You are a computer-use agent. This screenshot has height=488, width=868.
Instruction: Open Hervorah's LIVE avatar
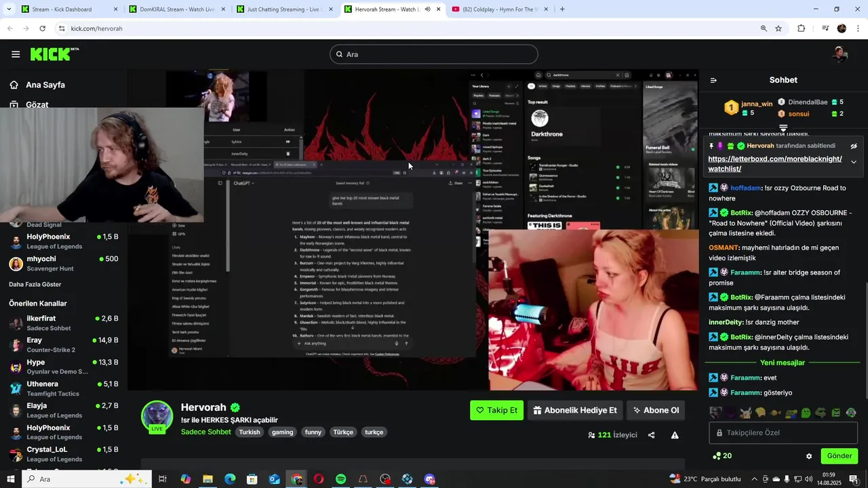[x=157, y=416]
